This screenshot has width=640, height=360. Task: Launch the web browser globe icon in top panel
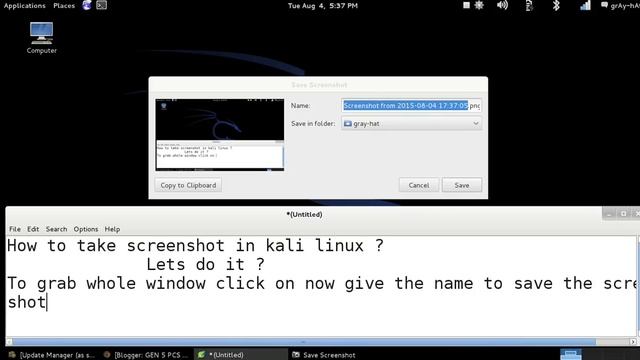coord(87,5)
